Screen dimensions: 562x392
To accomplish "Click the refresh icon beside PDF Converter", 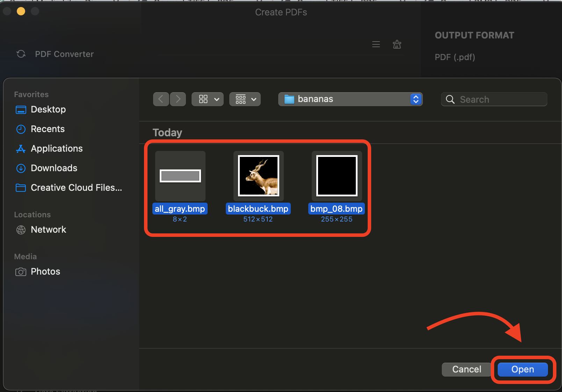I will pyautogui.click(x=21, y=54).
